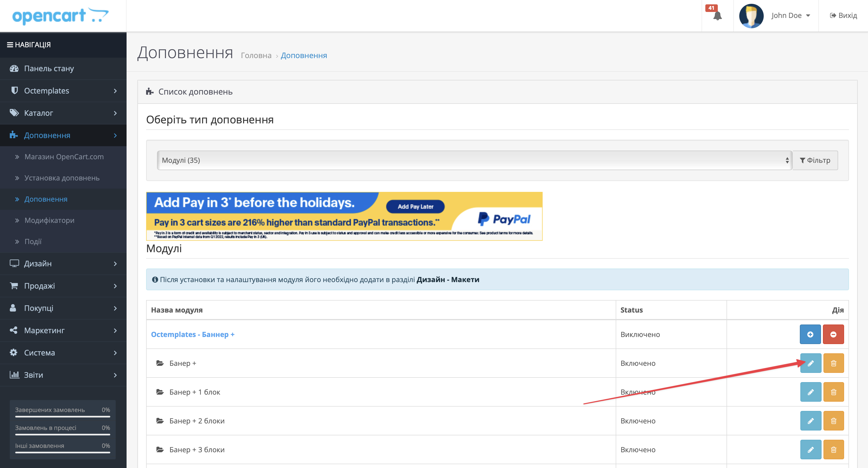Viewport: 868px width, 468px height.
Task: Click the Фільтр button
Action: [x=815, y=160]
